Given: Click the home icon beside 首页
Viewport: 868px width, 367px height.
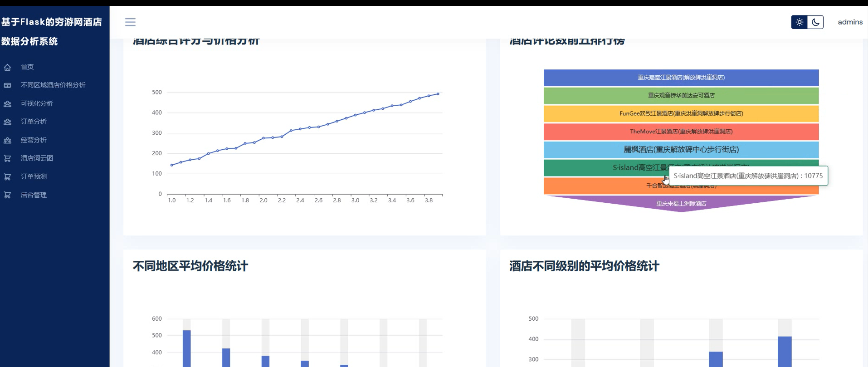Looking at the screenshot, I should coord(7,67).
